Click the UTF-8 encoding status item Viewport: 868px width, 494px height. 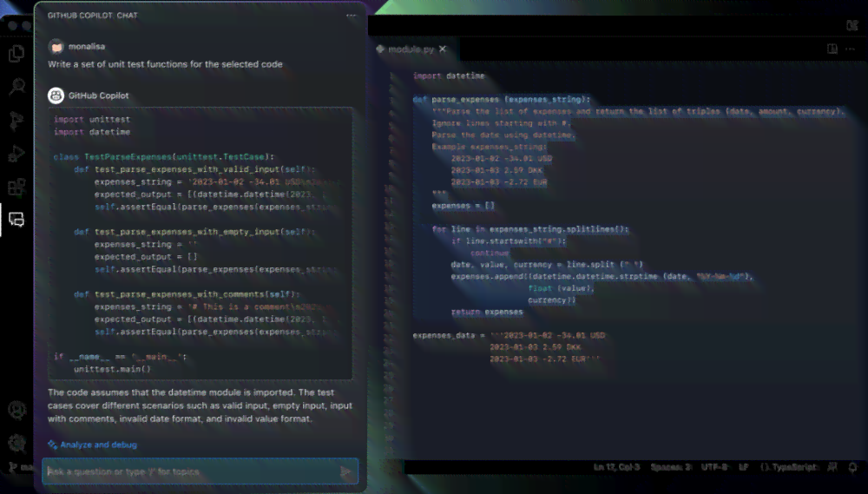[x=714, y=467]
